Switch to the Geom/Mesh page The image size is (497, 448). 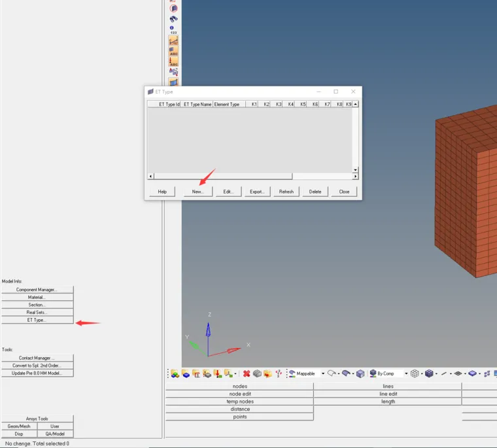click(x=19, y=426)
